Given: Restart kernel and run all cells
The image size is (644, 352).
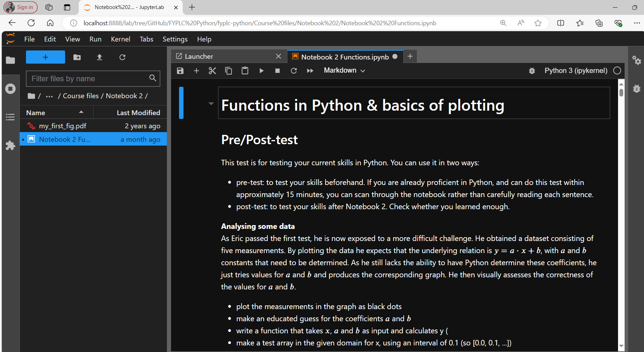Looking at the screenshot, I should coord(310,71).
